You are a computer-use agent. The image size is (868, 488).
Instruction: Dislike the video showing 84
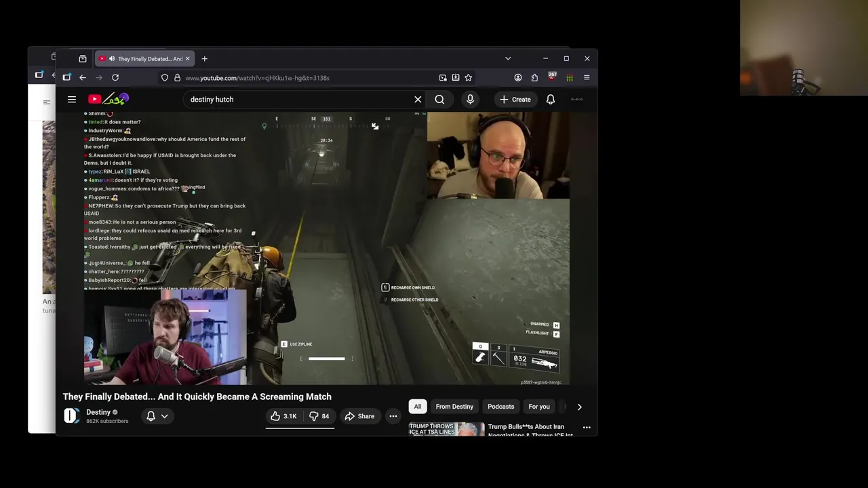tap(319, 416)
